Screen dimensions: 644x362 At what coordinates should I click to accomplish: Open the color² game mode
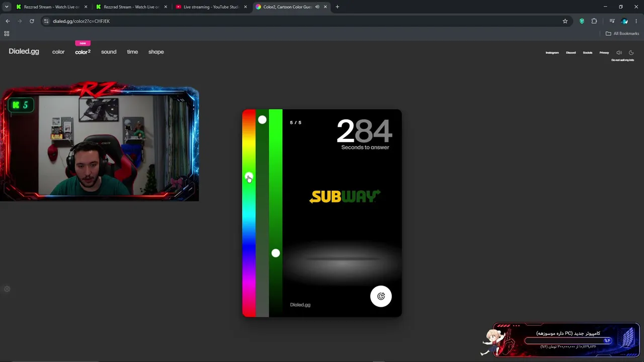83,52
